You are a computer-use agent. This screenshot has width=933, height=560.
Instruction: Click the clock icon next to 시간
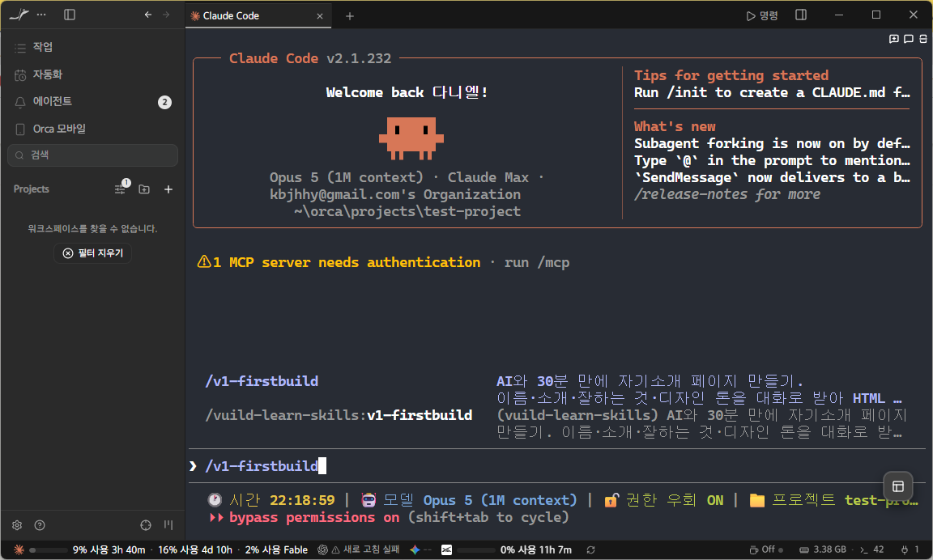click(x=214, y=500)
